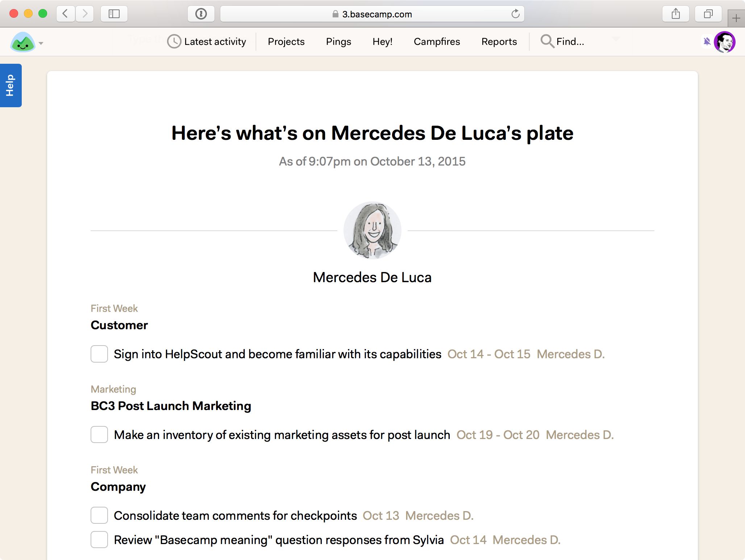Show all tabs overview icon

[x=708, y=14]
